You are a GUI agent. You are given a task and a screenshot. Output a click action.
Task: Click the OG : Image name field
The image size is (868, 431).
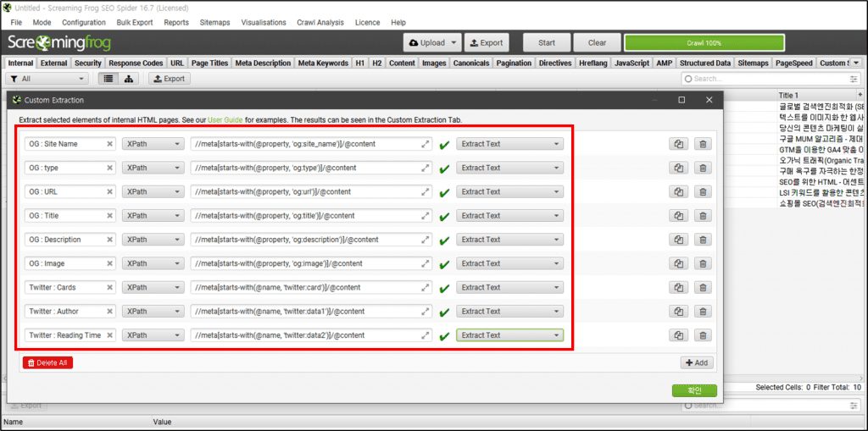point(70,263)
